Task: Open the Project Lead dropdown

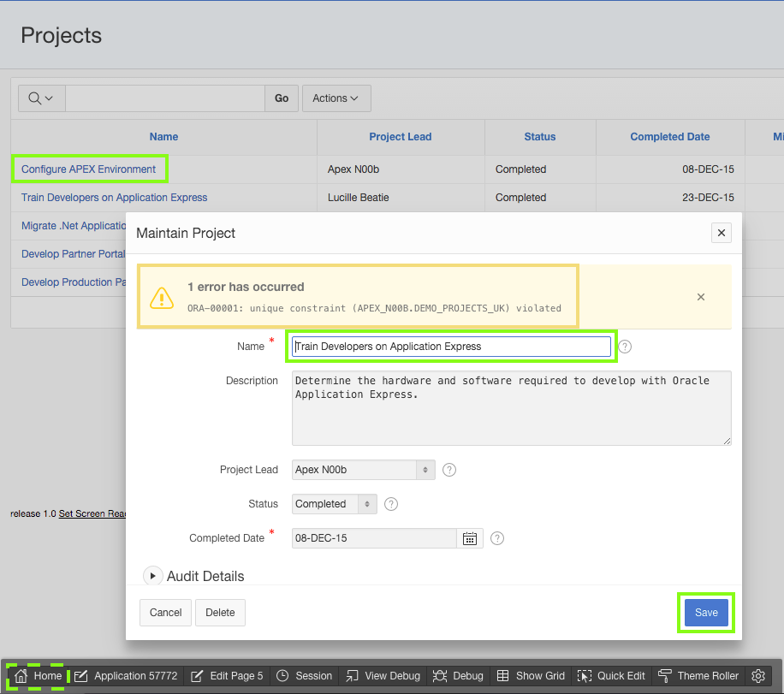Action: tap(363, 470)
